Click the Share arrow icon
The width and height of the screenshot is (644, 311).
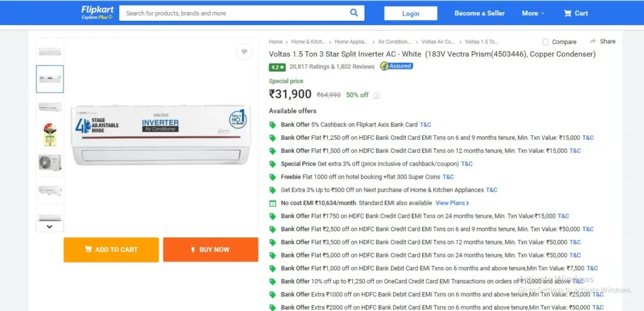tap(592, 41)
